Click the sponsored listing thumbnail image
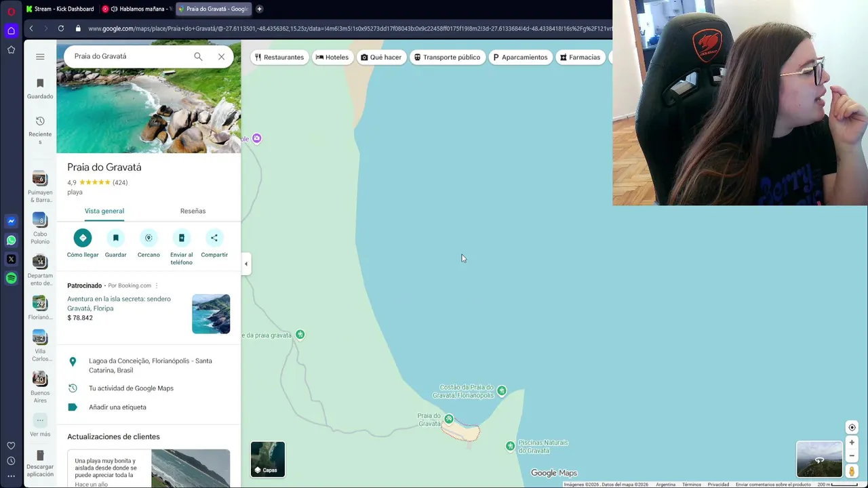Image resolution: width=868 pixels, height=488 pixels. tap(211, 314)
